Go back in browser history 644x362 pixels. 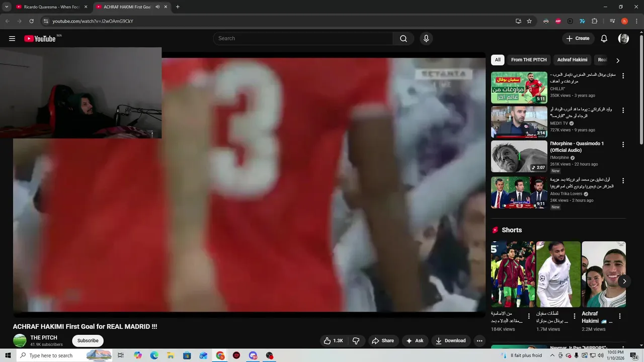[7, 21]
